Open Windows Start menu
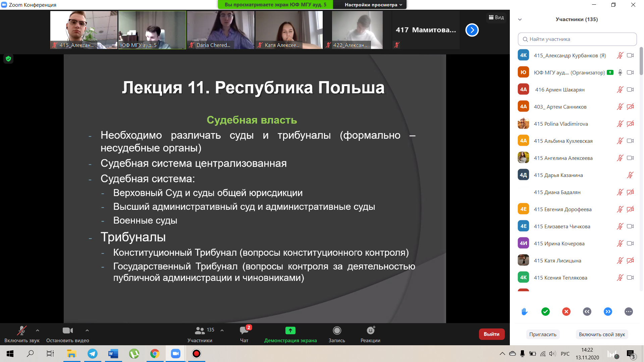Image resolution: width=644 pixels, height=362 pixels. click(x=10, y=354)
